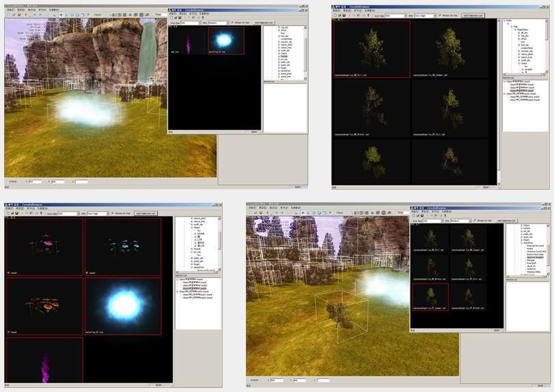Select the red-outlined first tree thumbnail in tree browser
Viewport: 554px width, 392px height.
[372, 48]
